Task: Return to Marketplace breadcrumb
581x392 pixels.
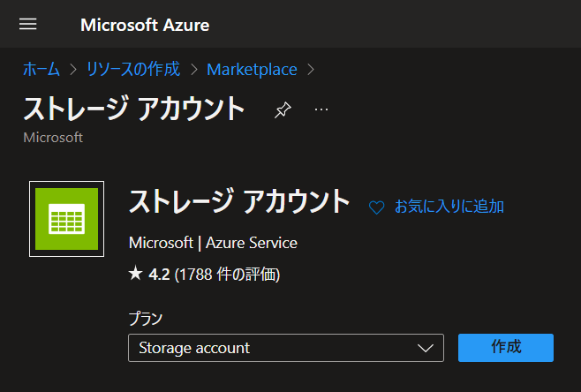Action: pyautogui.click(x=252, y=70)
